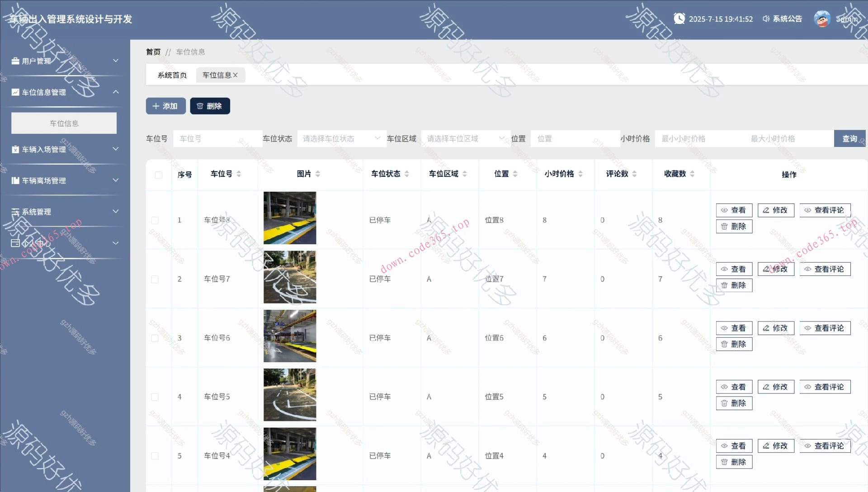Open 车位信息 submenu item in sidebar

pyautogui.click(x=64, y=123)
